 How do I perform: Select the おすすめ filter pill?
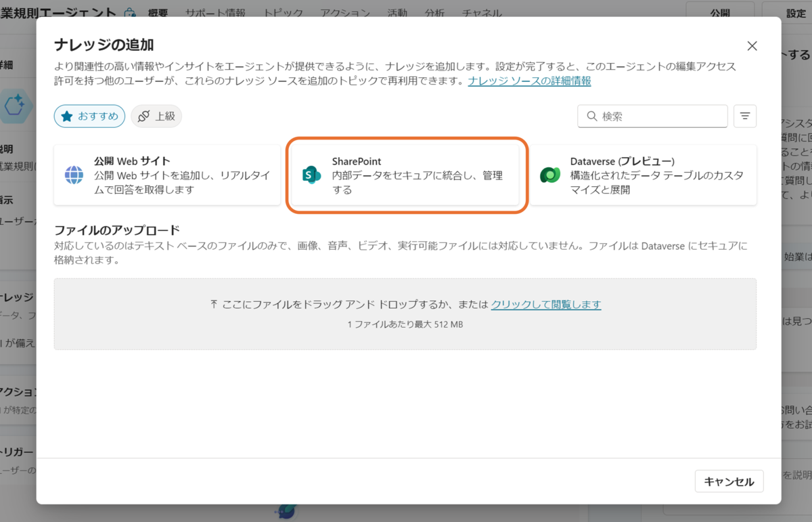click(x=90, y=116)
